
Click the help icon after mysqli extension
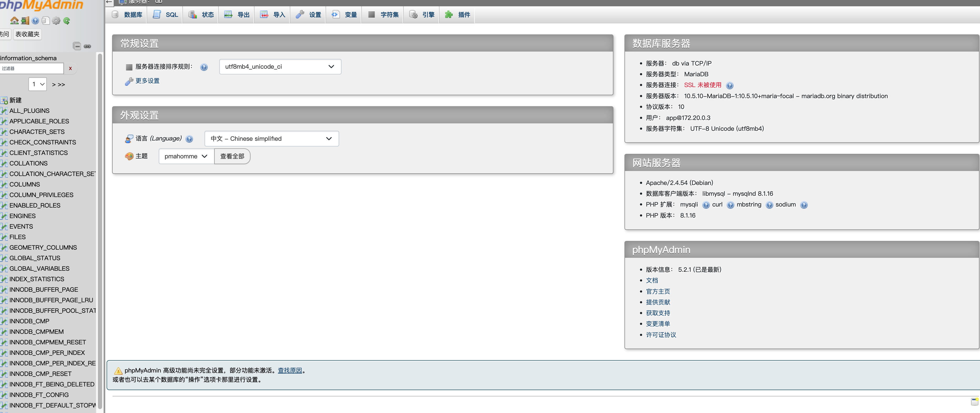706,205
